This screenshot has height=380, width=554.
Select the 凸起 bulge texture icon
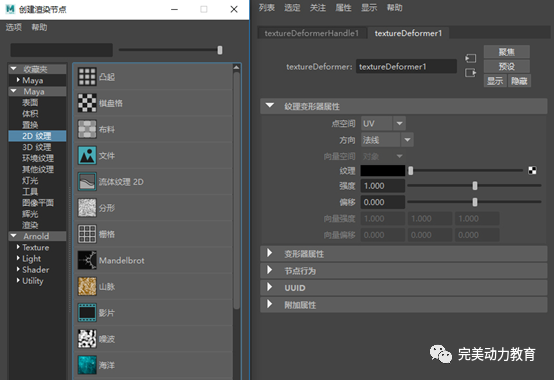pyautogui.click(x=87, y=77)
